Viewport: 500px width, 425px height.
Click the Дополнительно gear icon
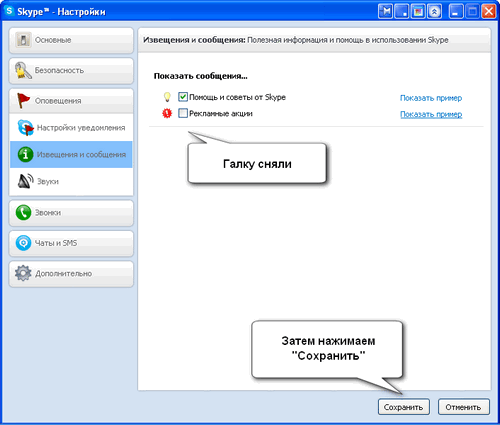[23, 273]
